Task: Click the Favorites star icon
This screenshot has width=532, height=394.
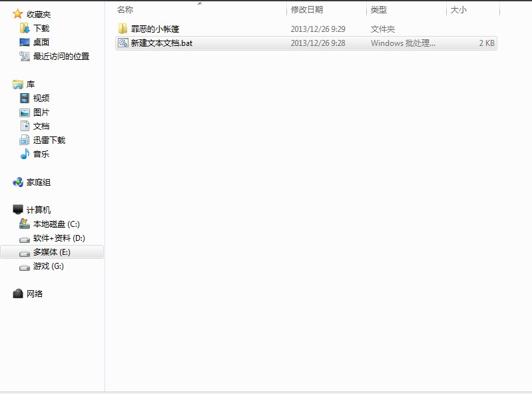Action: [x=18, y=14]
